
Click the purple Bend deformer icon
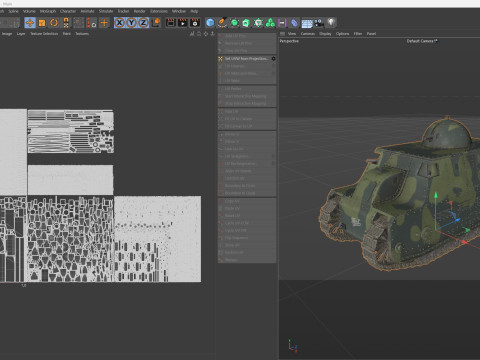(294, 23)
